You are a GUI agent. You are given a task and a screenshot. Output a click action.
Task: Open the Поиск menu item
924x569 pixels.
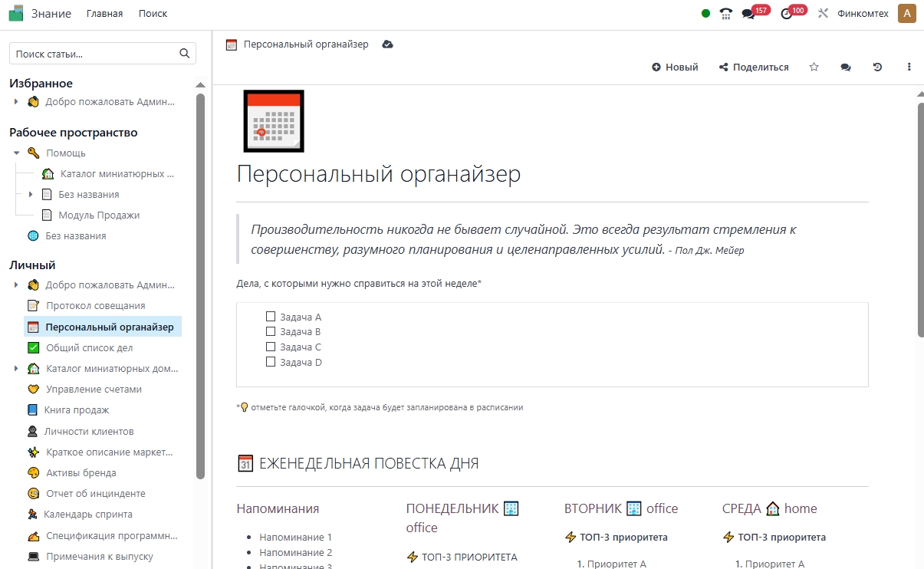[x=153, y=14]
